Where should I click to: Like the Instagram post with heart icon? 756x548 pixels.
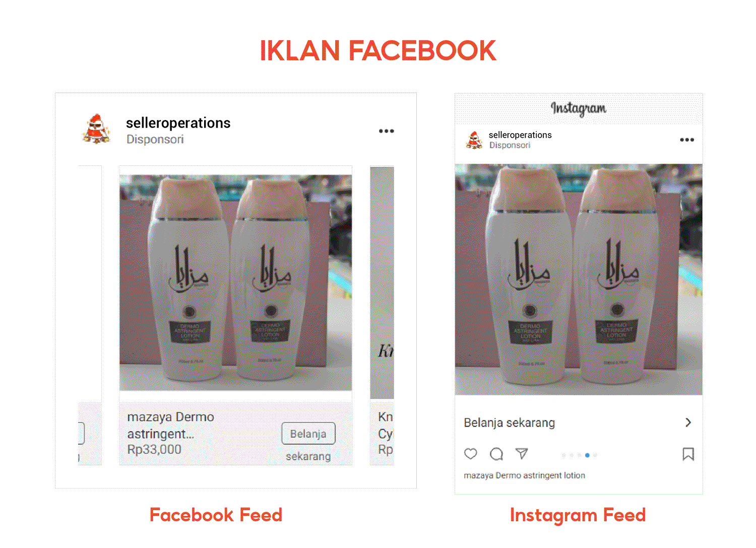tap(471, 454)
